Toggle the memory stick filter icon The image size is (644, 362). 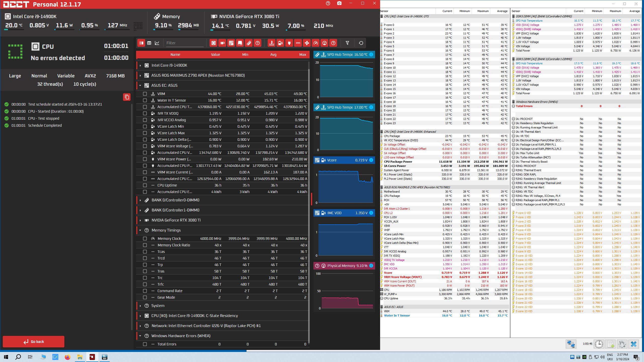[249, 43]
